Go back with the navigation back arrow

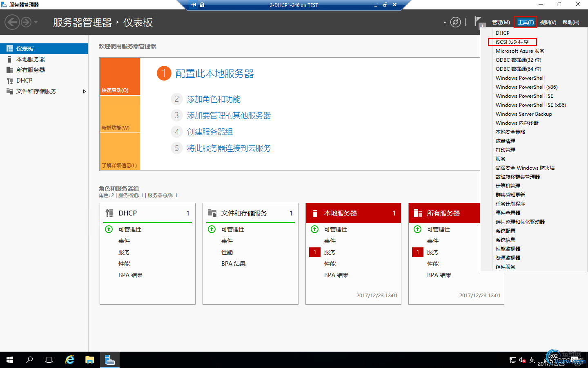12,22
